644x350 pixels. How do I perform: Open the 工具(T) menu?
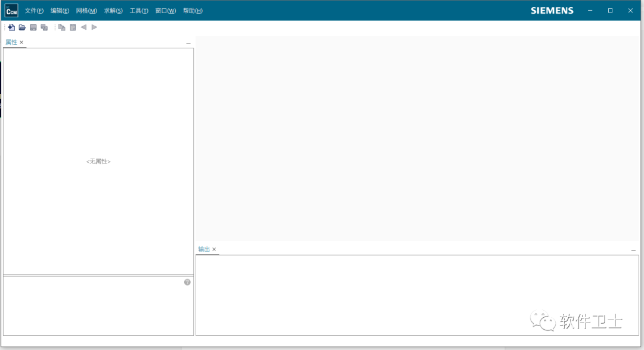point(139,11)
